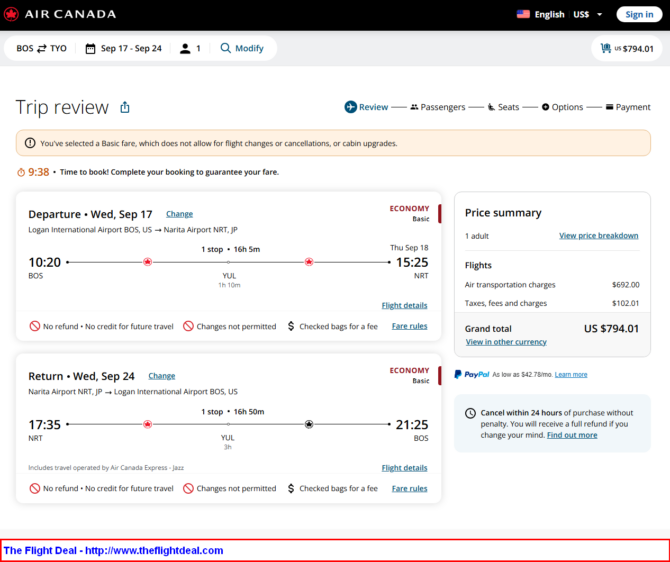Image resolution: width=670 pixels, height=562 pixels.
Task: Open Flight details for the return flight
Action: coord(404,468)
